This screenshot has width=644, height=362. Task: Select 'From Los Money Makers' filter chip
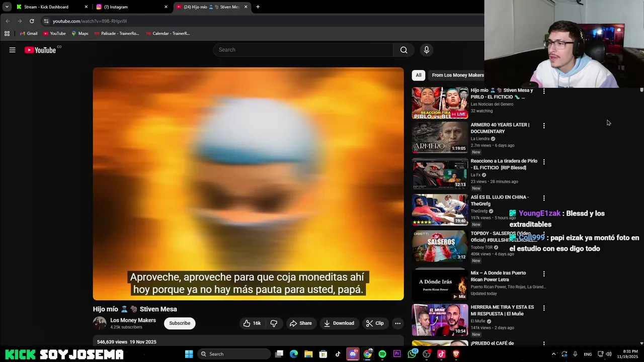(x=457, y=75)
